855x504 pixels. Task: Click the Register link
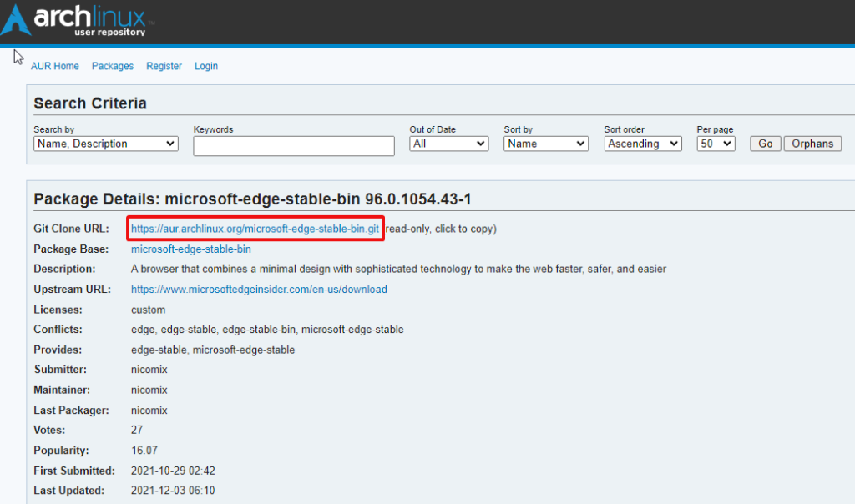point(164,66)
